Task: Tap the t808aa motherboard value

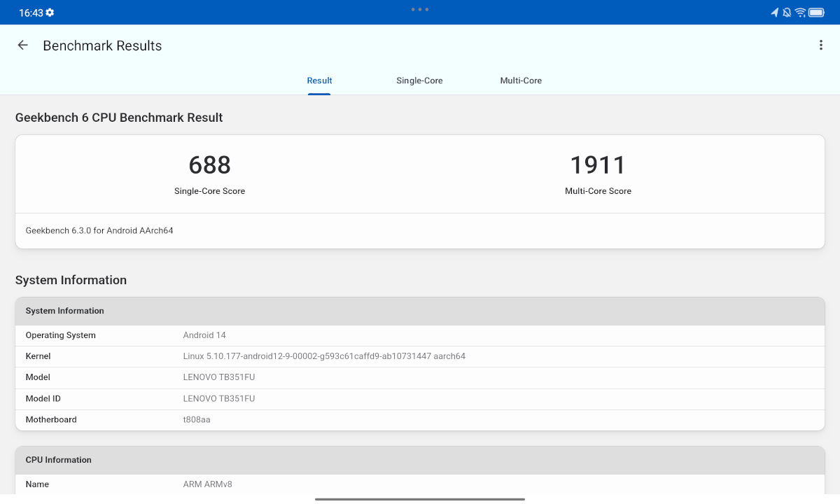Action: [197, 420]
